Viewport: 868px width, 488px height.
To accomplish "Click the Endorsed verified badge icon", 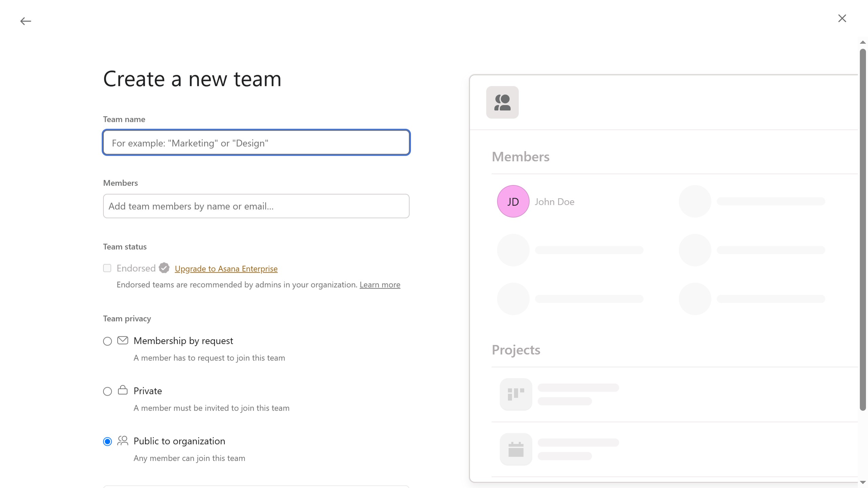I will pos(164,268).
